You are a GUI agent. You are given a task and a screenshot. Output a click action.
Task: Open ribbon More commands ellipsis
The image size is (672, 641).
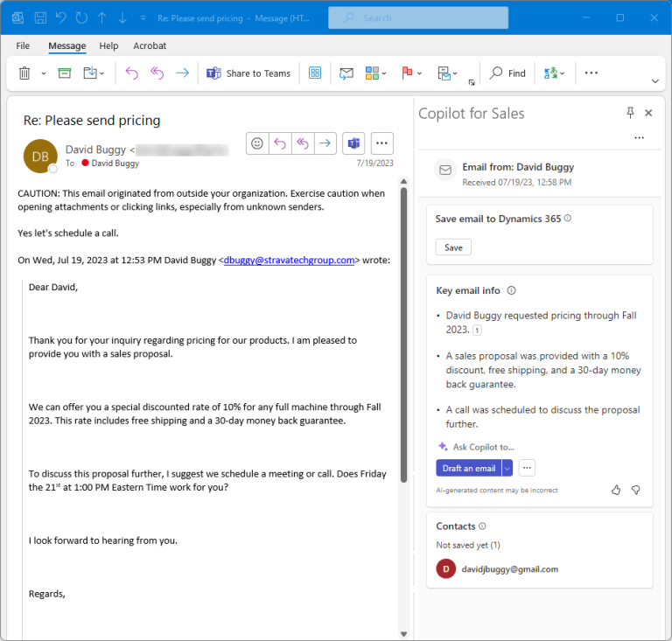pyautogui.click(x=591, y=73)
